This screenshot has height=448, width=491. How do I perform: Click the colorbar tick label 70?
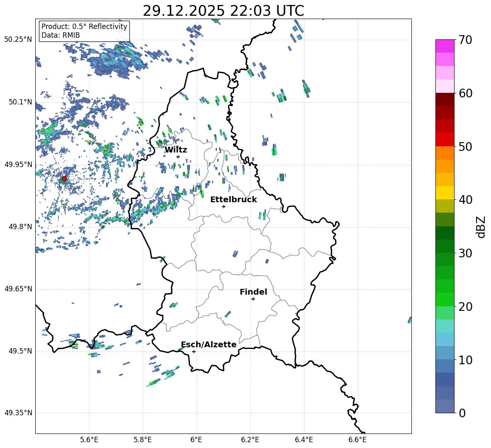(x=466, y=40)
